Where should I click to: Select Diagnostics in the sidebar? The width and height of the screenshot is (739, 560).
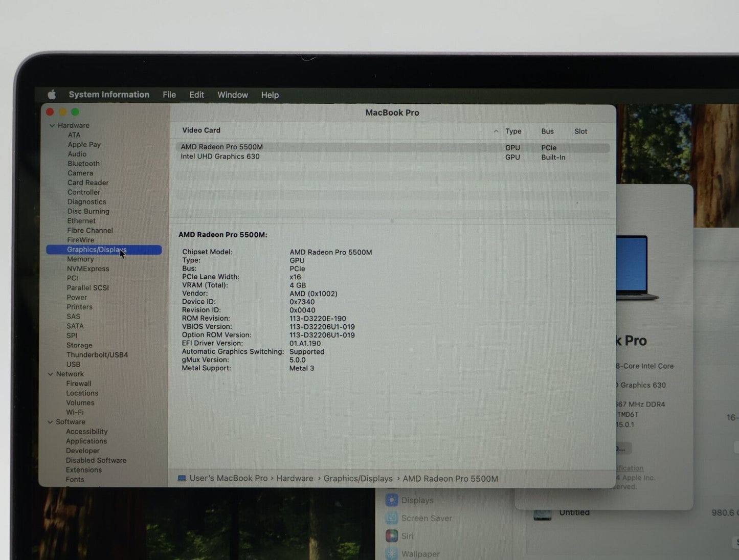(x=87, y=202)
